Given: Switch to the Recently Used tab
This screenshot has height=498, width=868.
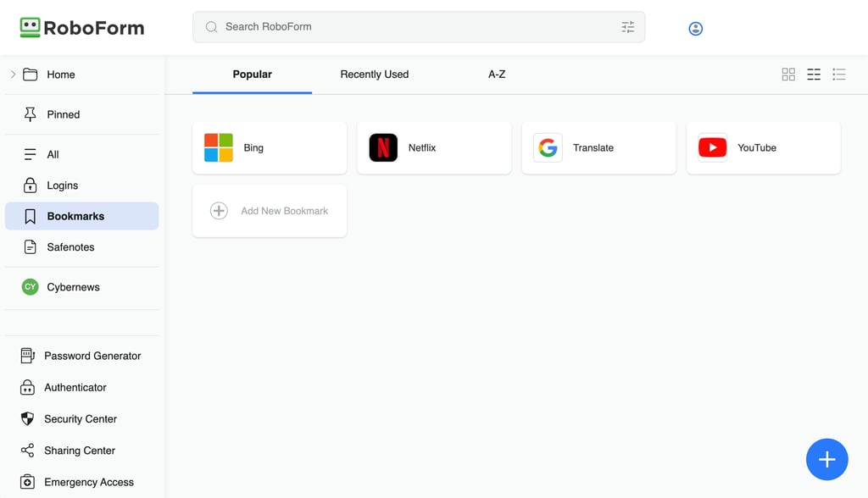Looking at the screenshot, I should tap(375, 75).
